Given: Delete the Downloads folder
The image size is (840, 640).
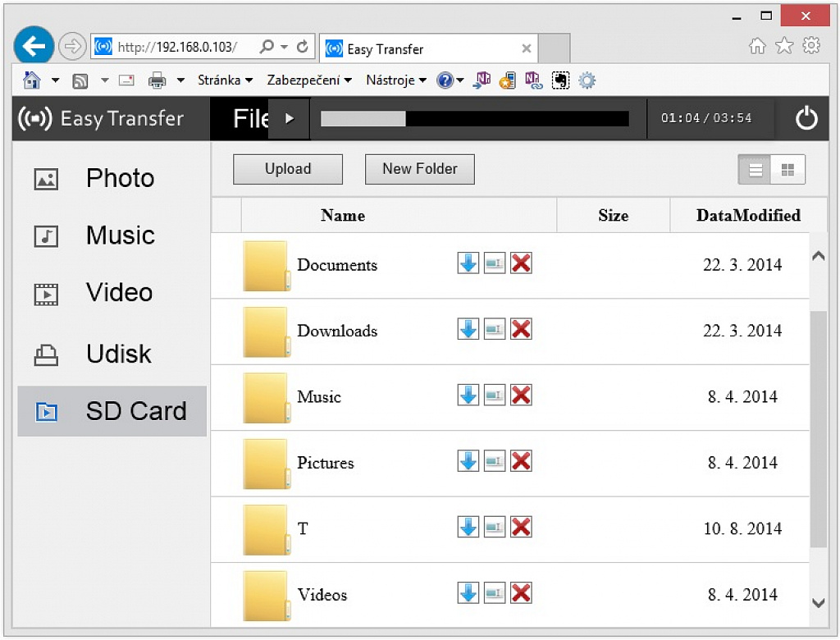Looking at the screenshot, I should pos(521,329).
